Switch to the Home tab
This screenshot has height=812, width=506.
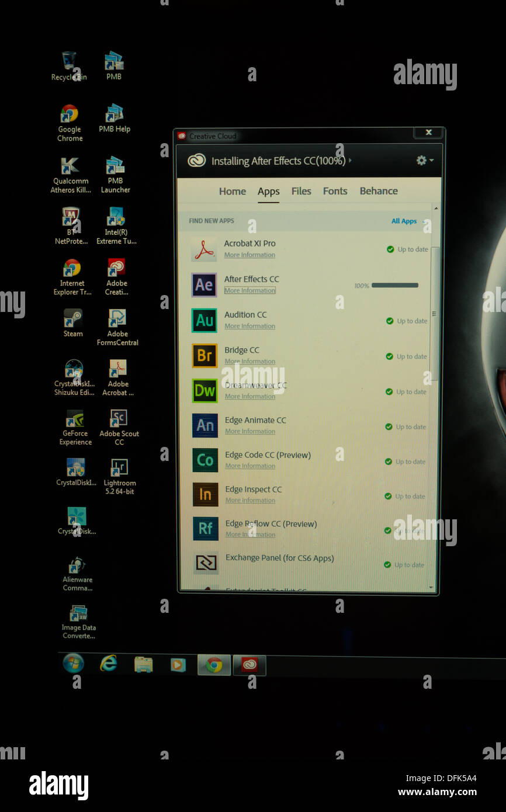pyautogui.click(x=233, y=192)
